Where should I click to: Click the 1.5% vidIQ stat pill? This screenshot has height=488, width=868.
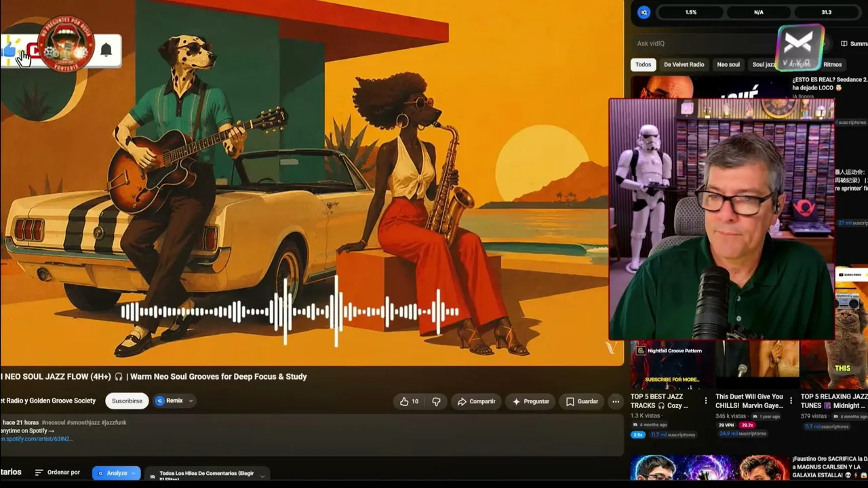point(691,12)
